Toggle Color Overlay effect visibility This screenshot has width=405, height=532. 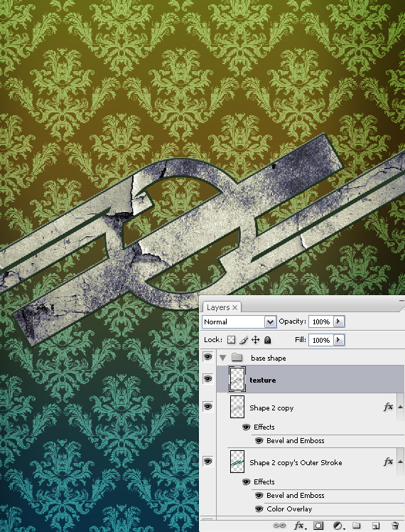tap(259, 509)
